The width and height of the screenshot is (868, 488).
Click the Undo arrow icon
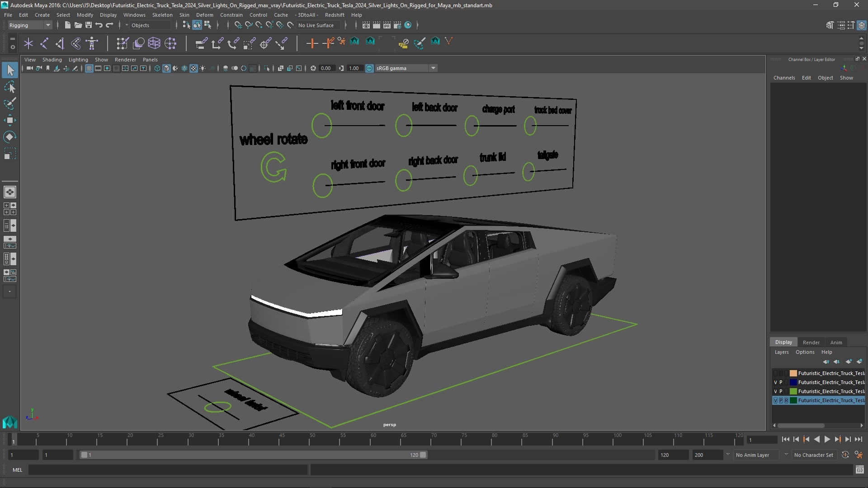pos(99,25)
